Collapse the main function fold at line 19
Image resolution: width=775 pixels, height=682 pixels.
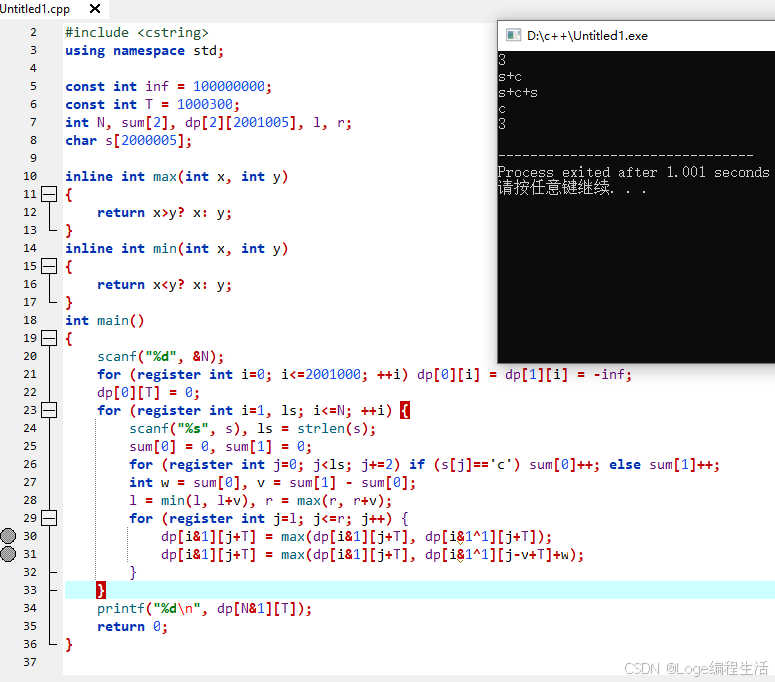pyautogui.click(x=48, y=338)
